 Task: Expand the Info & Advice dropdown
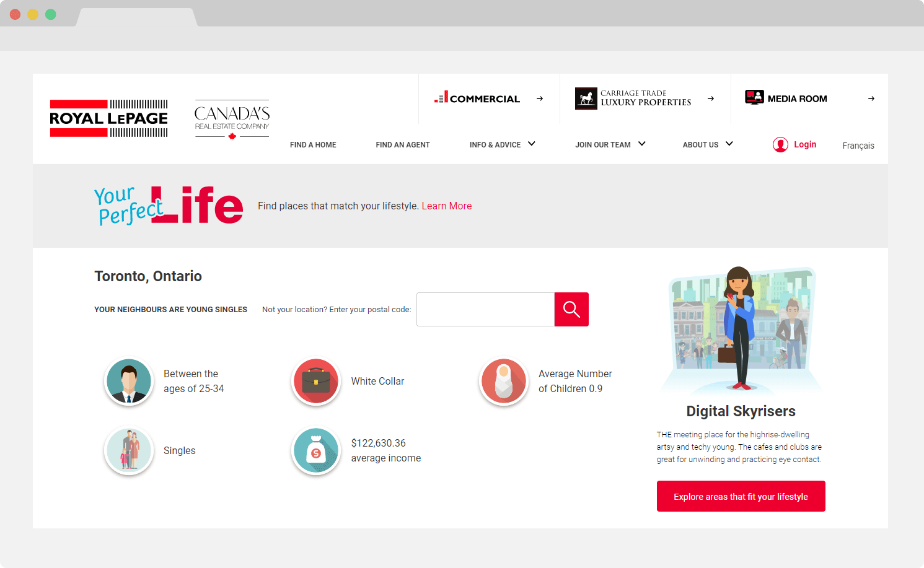[502, 144]
